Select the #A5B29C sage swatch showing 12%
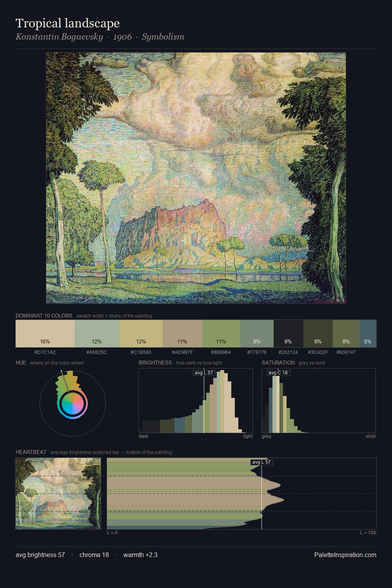 (x=97, y=334)
